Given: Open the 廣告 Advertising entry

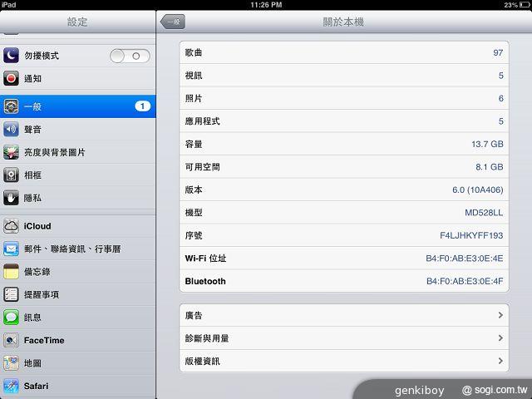Looking at the screenshot, I should pyautogui.click(x=344, y=315).
